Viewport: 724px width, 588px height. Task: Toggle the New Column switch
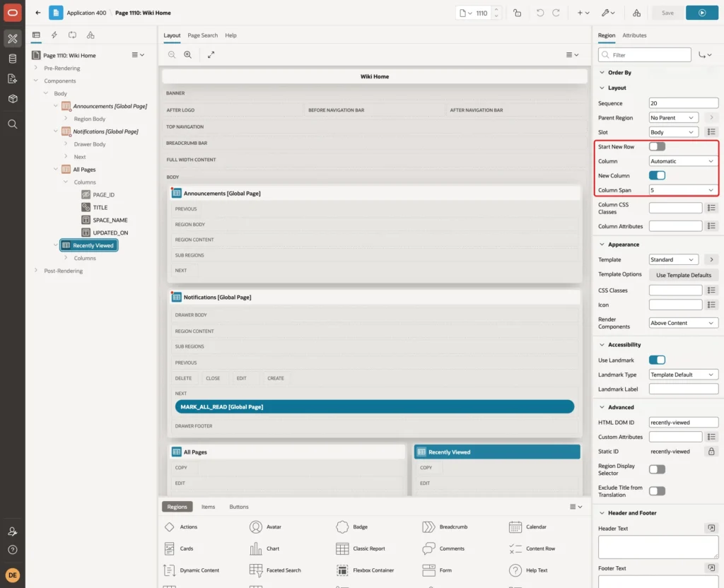point(657,175)
